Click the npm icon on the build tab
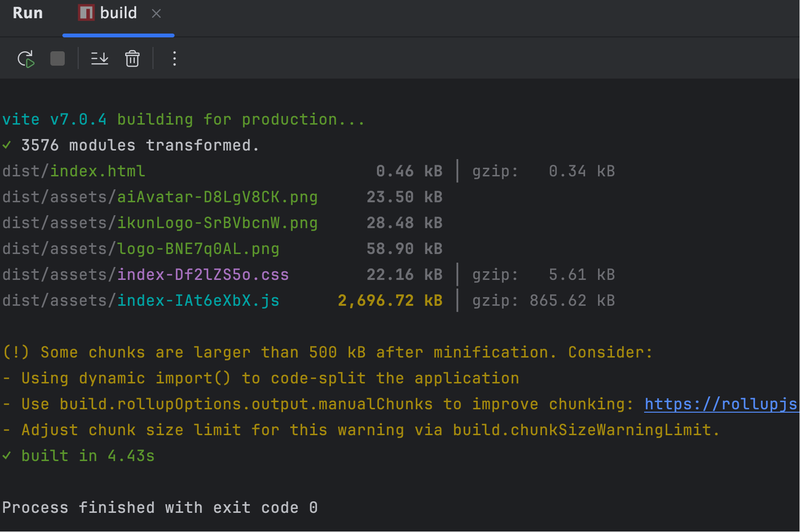 tap(86, 13)
